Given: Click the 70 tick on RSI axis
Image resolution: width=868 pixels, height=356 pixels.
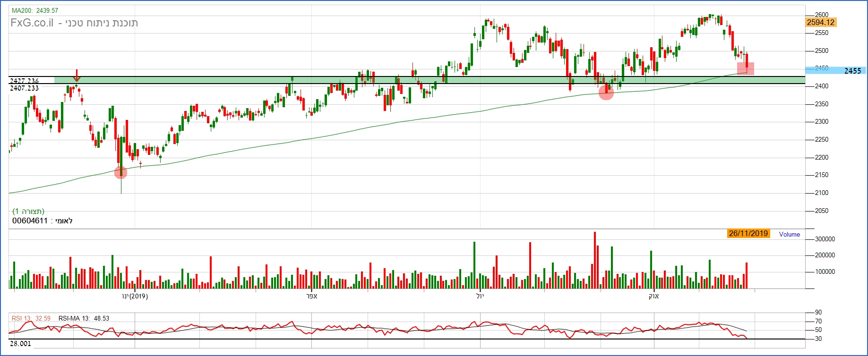Looking at the screenshot, I should [818, 321].
